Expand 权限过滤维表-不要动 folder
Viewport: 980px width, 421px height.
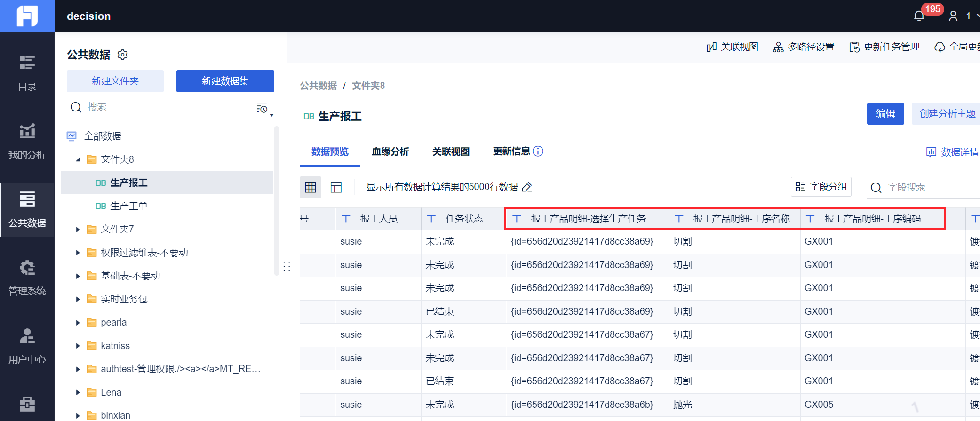[x=78, y=253]
